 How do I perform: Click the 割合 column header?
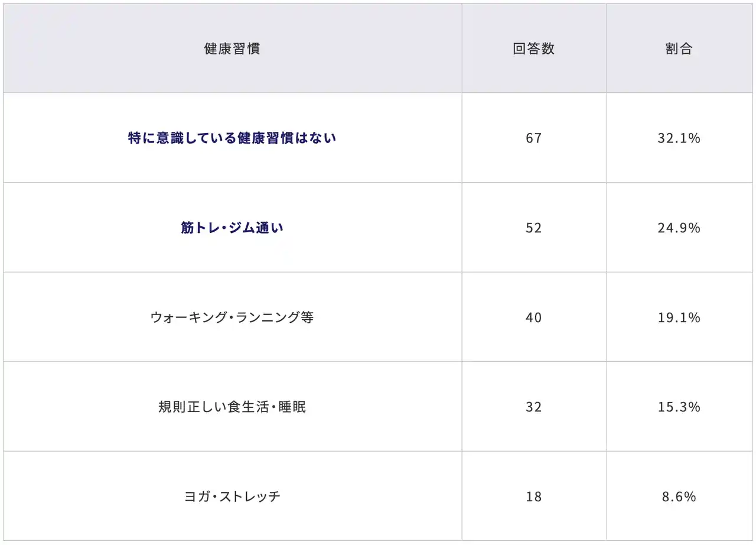[679, 49]
